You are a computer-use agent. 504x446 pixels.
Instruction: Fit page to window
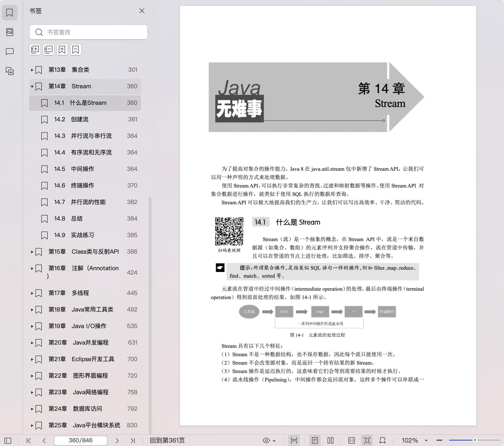(367, 441)
